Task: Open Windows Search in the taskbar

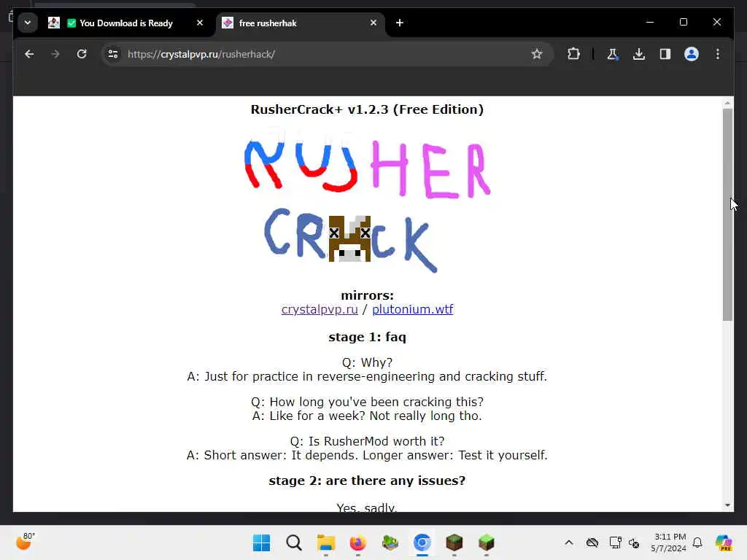Action: pyautogui.click(x=294, y=542)
